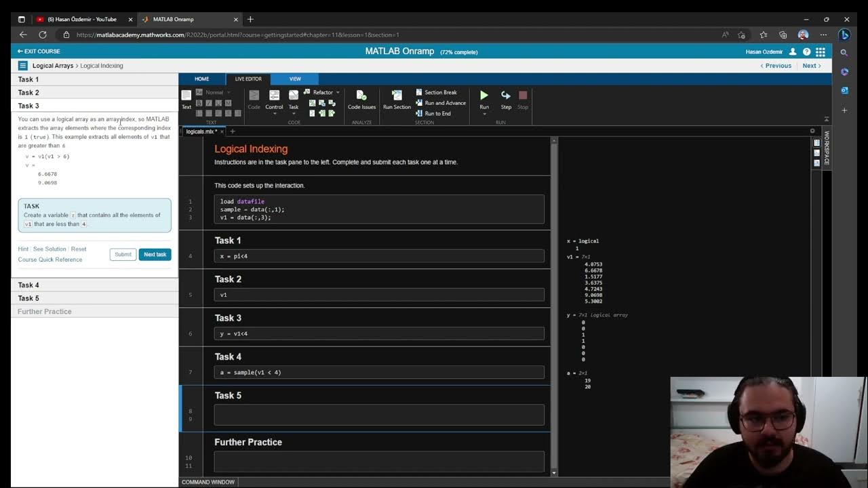Refresh the browser page
Image resolution: width=868 pixels, height=488 pixels.
point(43,35)
